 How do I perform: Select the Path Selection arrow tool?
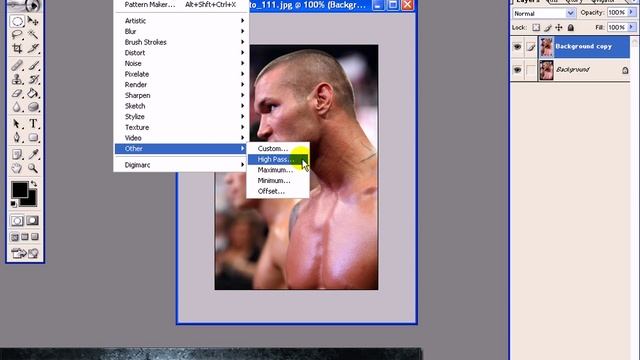coord(17,123)
